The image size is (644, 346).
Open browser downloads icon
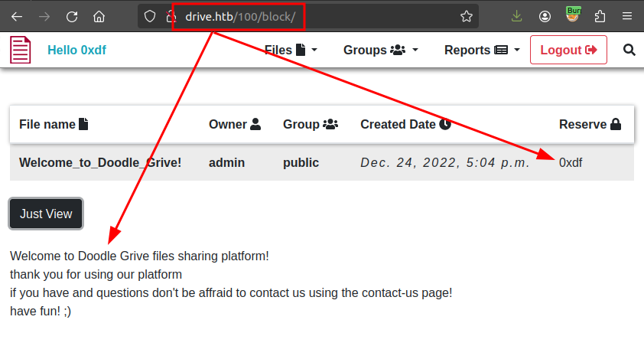tap(517, 16)
